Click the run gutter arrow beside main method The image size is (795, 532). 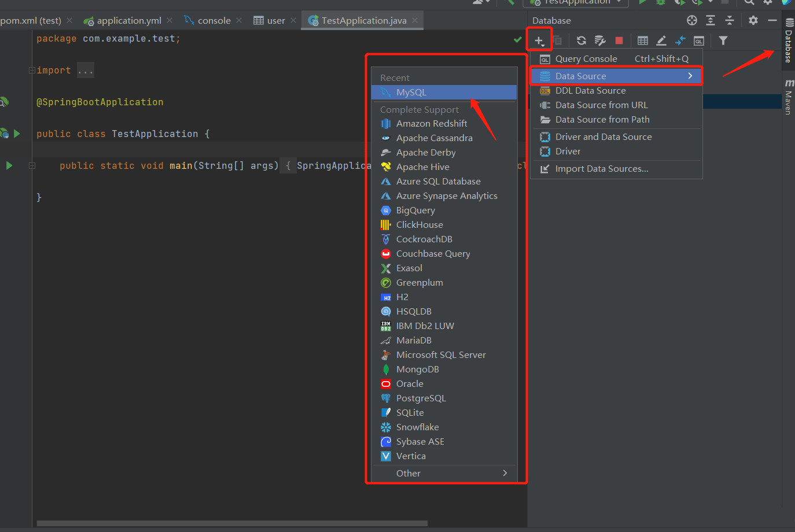tap(9, 165)
